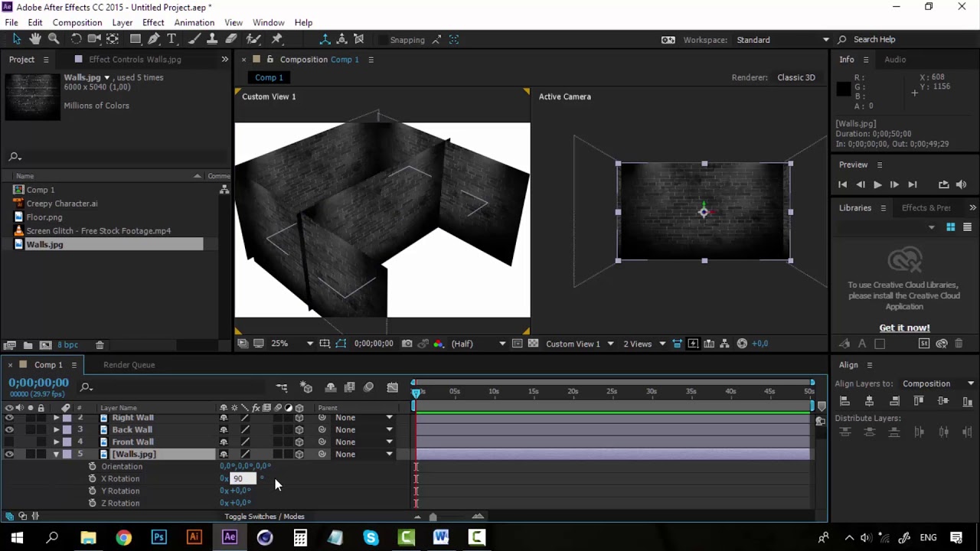The image size is (980, 551).
Task: Switch to the Render Queue tab
Action: [129, 365]
